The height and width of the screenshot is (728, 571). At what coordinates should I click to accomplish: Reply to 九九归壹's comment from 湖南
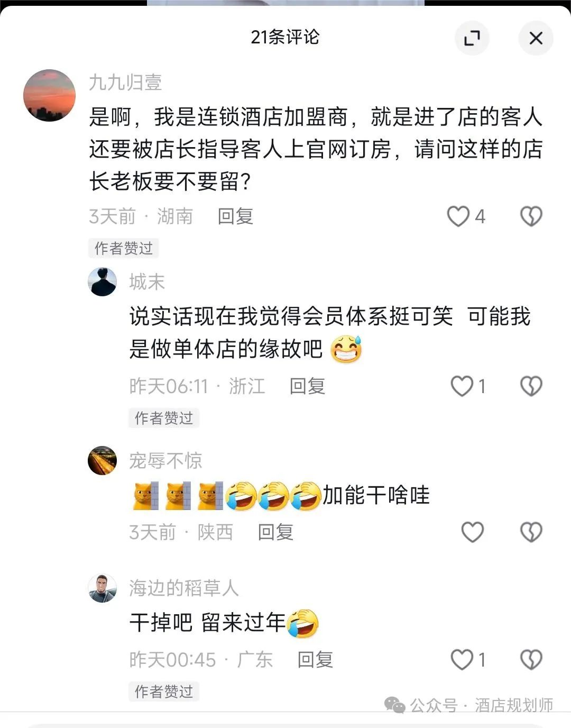(235, 216)
